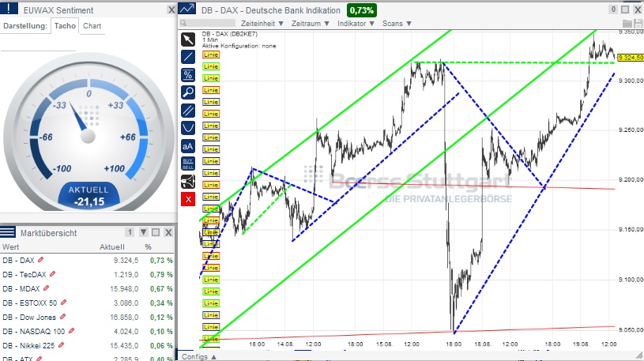Click the pencil icon next to DB - Dow Jones

coord(63,317)
